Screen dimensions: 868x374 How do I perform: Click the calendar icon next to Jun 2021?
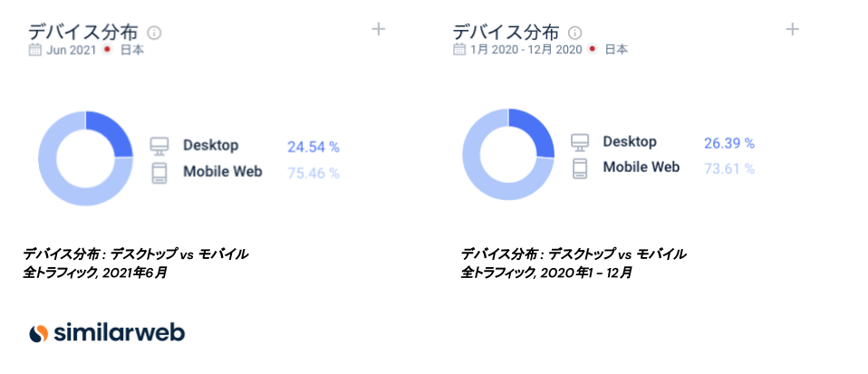click(34, 50)
